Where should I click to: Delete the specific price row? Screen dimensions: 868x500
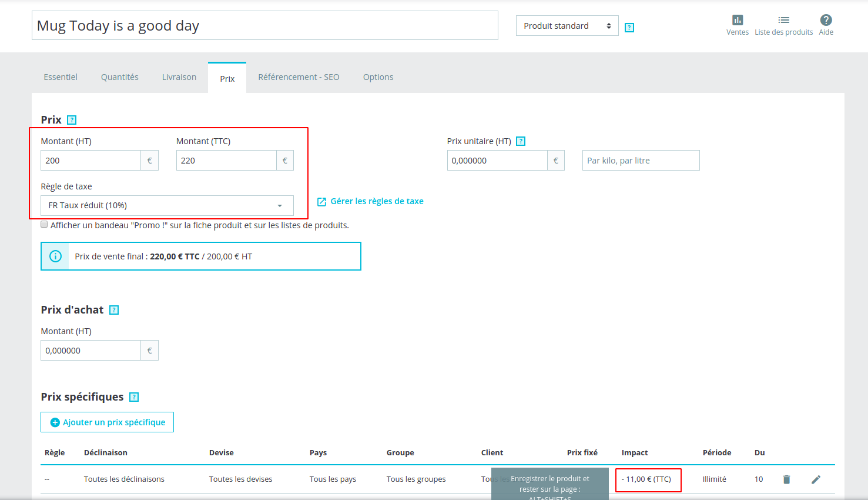(x=786, y=479)
